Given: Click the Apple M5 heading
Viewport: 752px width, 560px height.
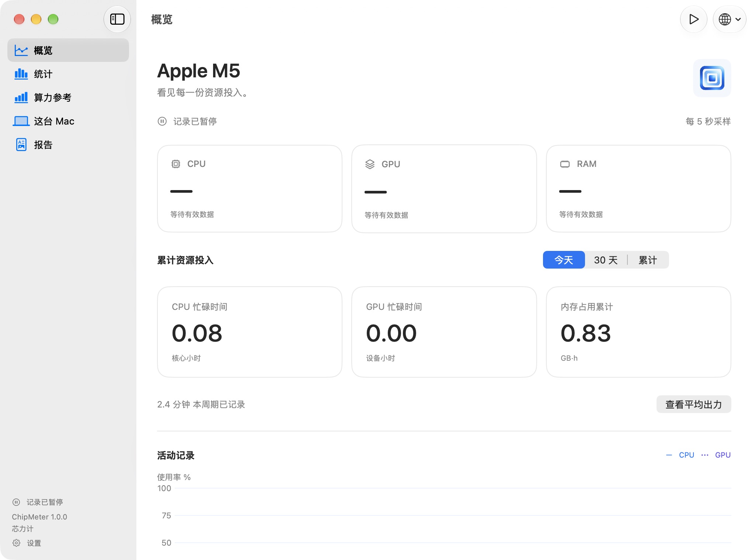Looking at the screenshot, I should [199, 71].
